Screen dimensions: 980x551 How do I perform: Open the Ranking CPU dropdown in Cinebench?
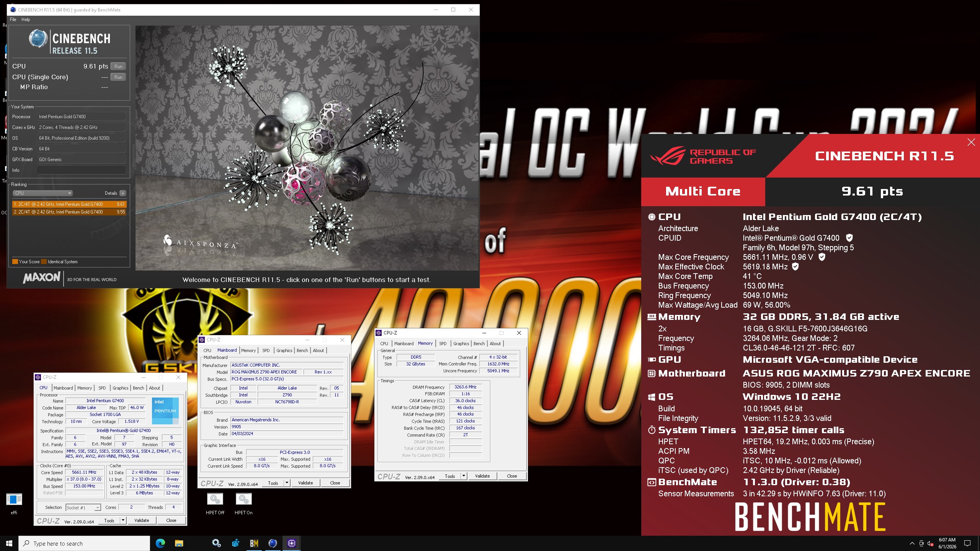(x=42, y=193)
